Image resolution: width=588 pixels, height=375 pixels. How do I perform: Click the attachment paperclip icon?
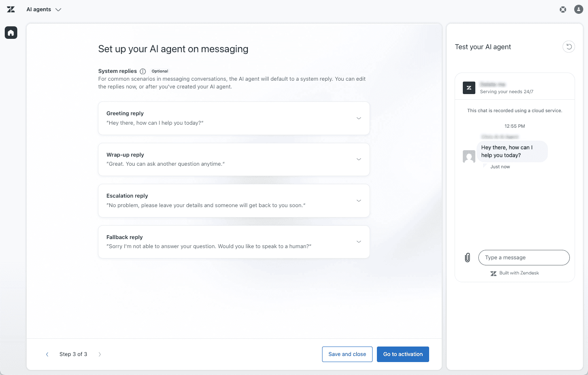467,258
